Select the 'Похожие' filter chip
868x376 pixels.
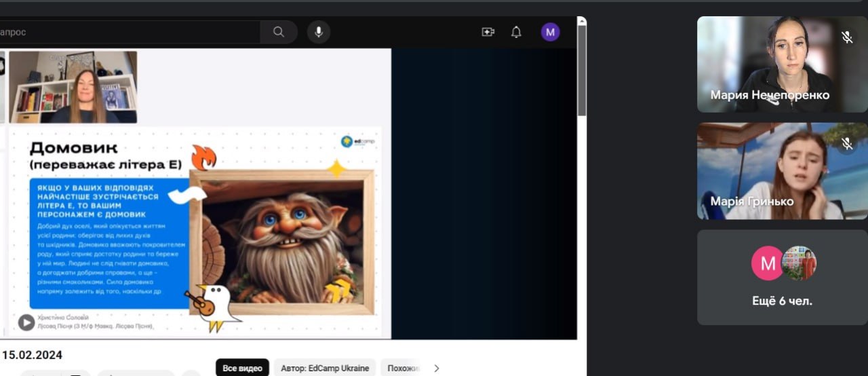click(x=403, y=368)
